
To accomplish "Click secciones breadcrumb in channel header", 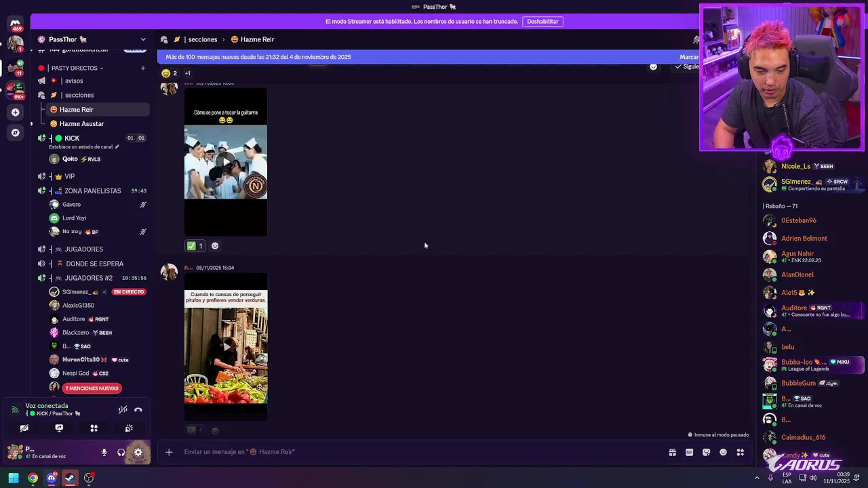I will pos(202,39).
